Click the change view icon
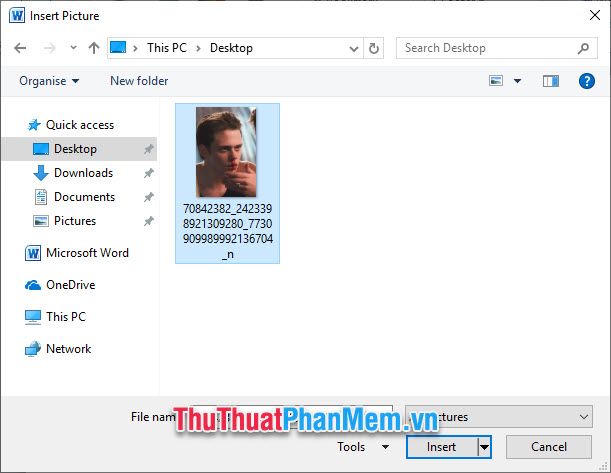611x473 pixels. click(497, 81)
